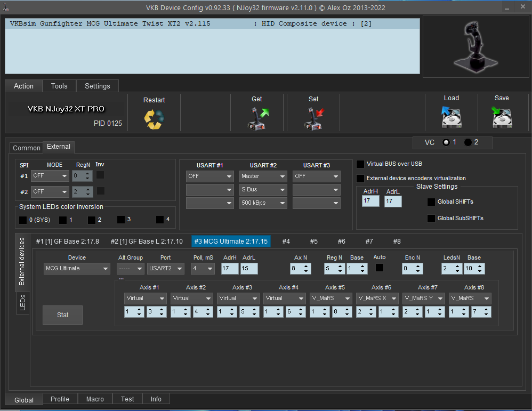
Task: Open Port dropdown showing USART2
Action: click(166, 269)
